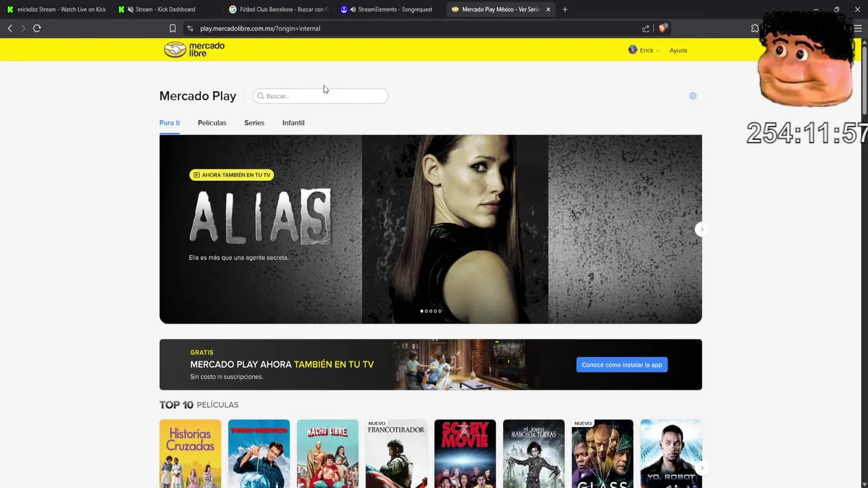Open the Infantil tab
Viewport: 868px width, 488px height.
tap(294, 123)
